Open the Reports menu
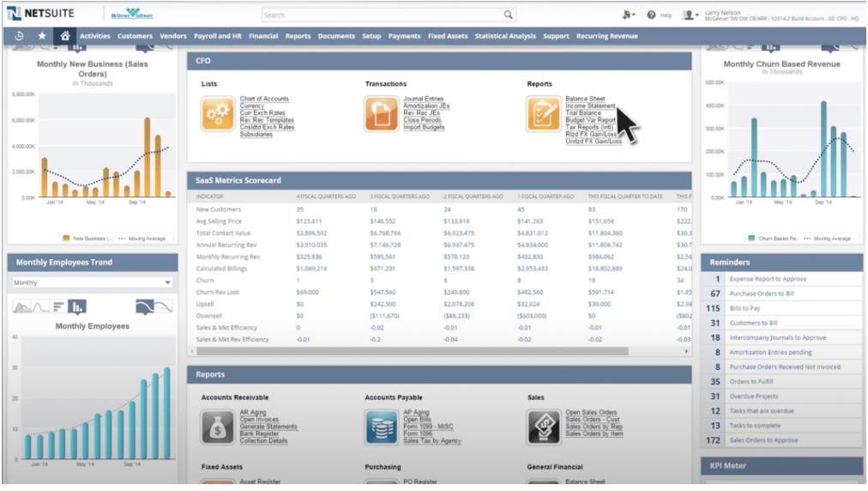This screenshot has width=868, height=491. [x=298, y=36]
